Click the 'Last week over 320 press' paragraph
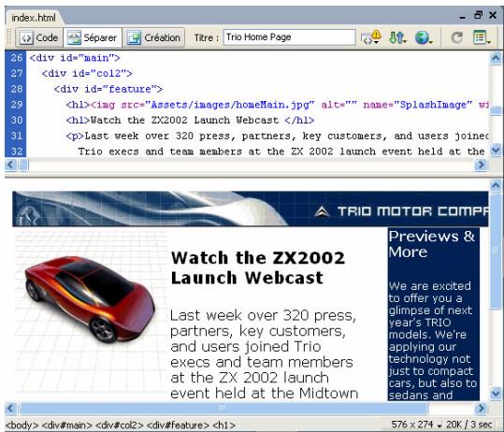Screen dimensions: 504x432 (x=265, y=354)
